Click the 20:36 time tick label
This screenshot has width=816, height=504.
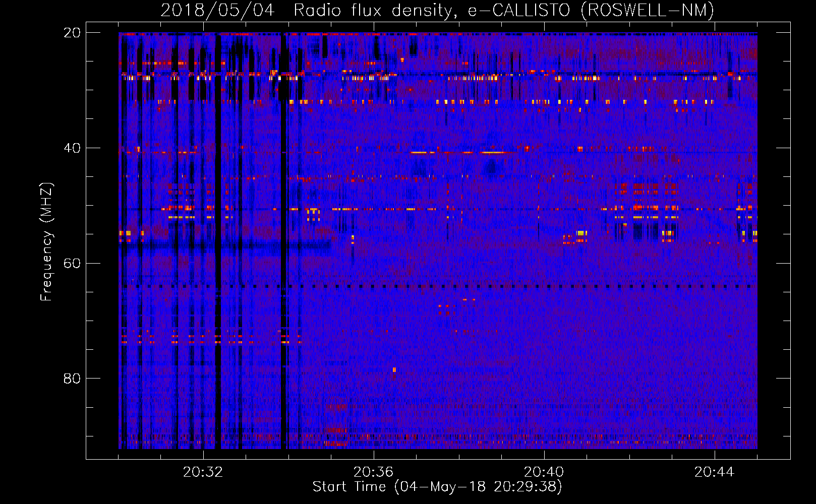pyautogui.click(x=373, y=472)
